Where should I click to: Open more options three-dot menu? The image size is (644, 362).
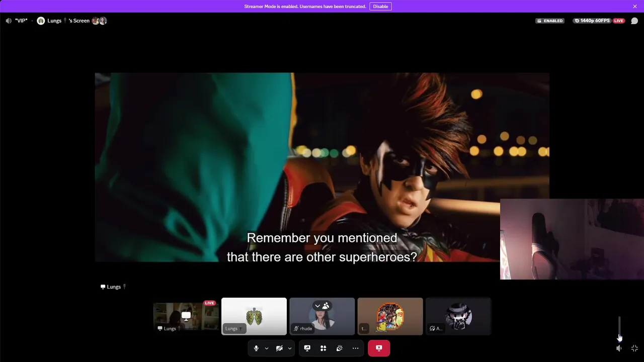[x=356, y=348]
